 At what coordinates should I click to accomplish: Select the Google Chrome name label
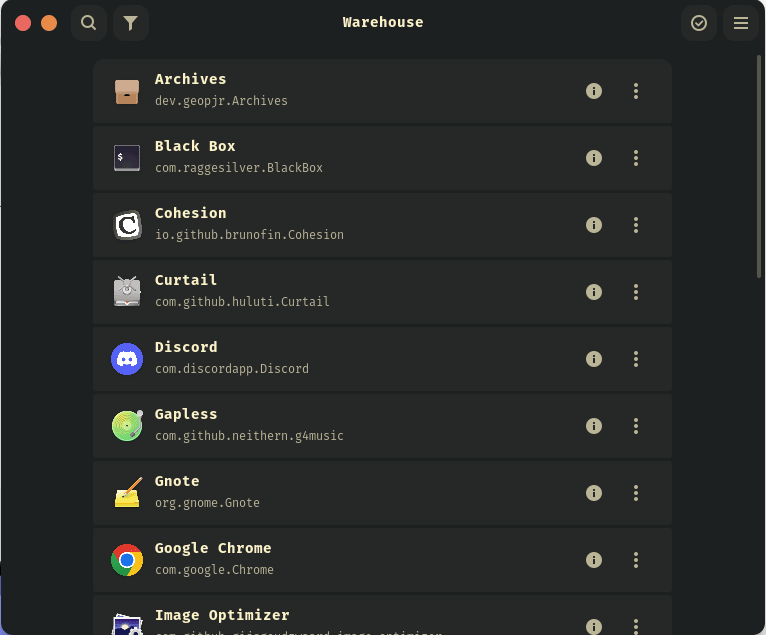[x=213, y=549]
